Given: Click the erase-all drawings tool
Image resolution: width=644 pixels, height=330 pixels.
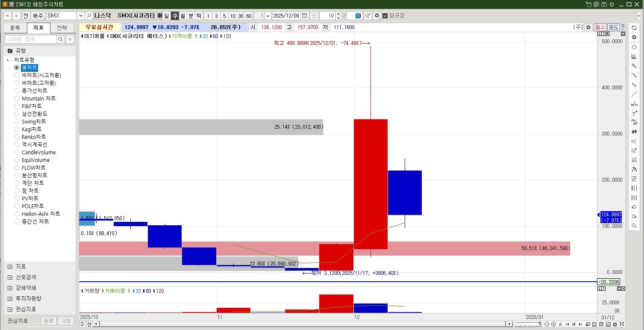Looking at the screenshot, I should (634, 122).
